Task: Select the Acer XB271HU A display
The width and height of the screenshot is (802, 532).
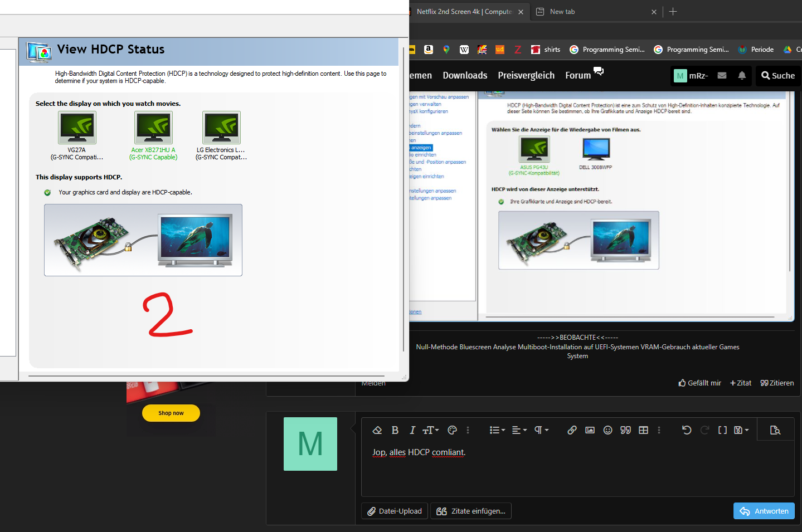Action: click(x=153, y=135)
